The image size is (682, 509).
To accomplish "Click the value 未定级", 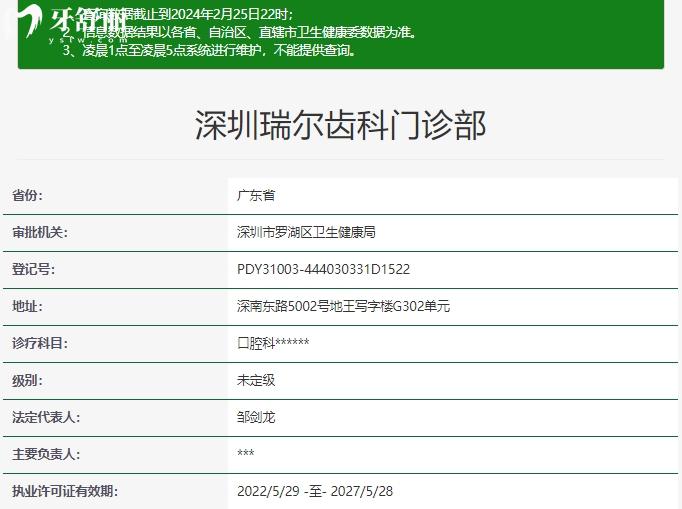I will click(256, 380).
